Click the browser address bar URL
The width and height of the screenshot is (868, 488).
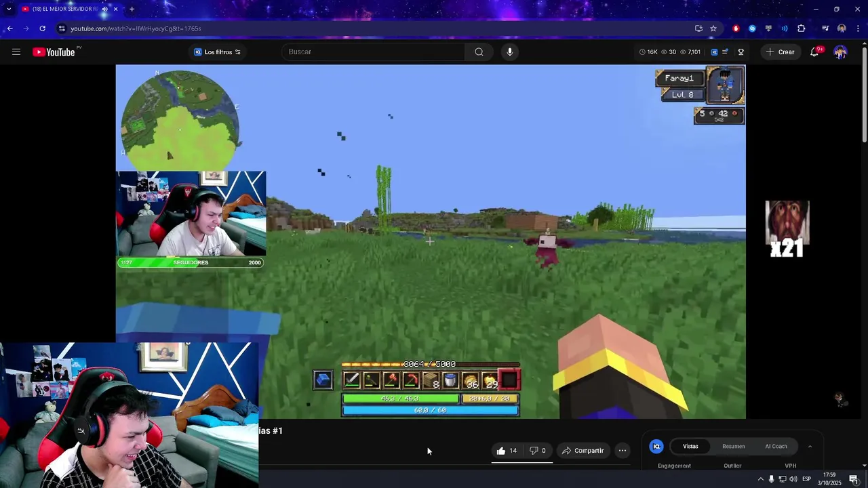[x=136, y=28]
